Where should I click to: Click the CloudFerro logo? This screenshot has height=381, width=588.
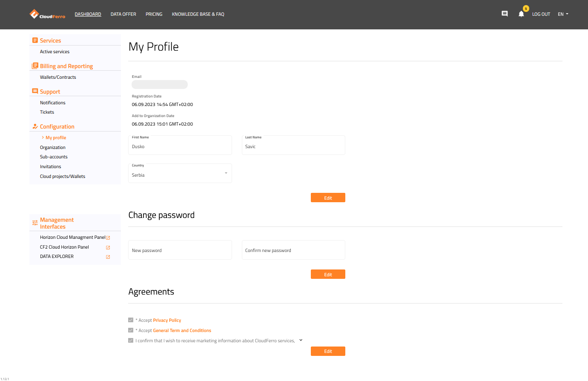tap(47, 14)
